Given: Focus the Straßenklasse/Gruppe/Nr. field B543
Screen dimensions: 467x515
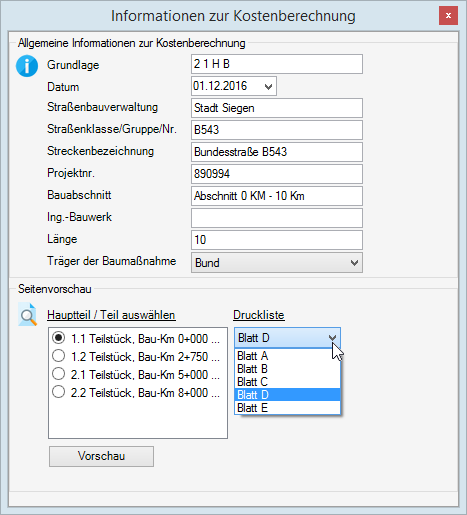Looking at the screenshot, I should point(277,130).
